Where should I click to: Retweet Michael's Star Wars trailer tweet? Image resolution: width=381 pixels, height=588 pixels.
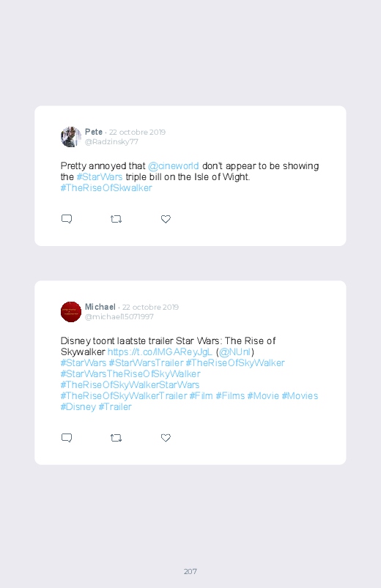[x=116, y=438]
